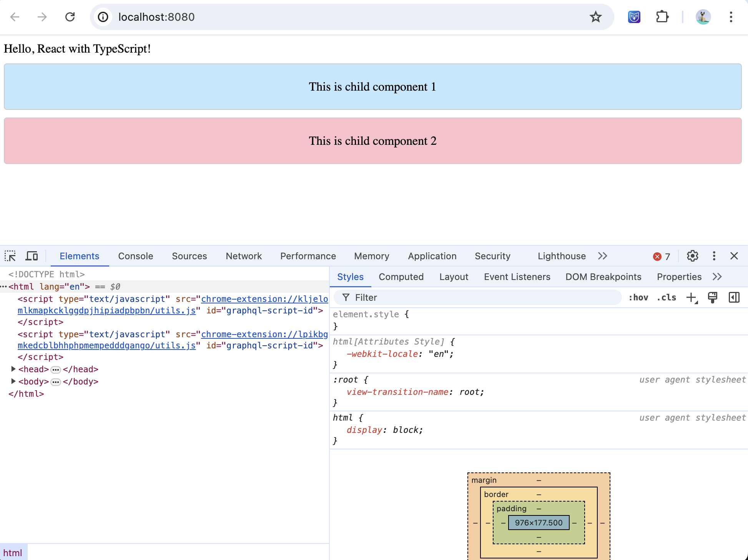
Task: Toggle the .cls element classes panel
Action: pyautogui.click(x=667, y=298)
